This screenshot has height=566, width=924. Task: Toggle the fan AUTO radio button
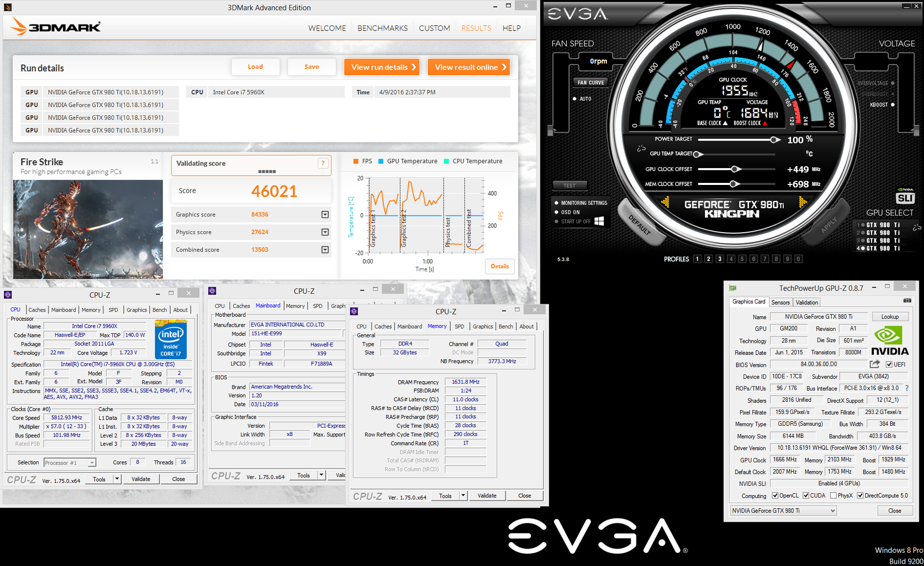coord(575,99)
